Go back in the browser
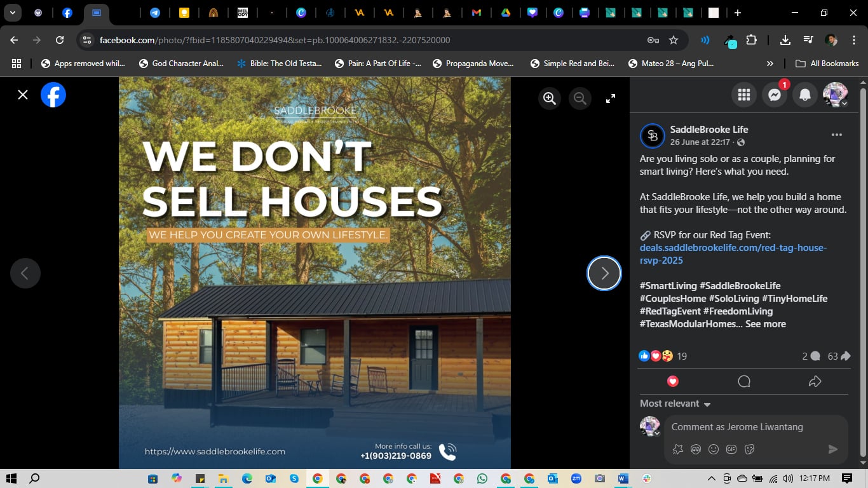 pyautogui.click(x=14, y=40)
